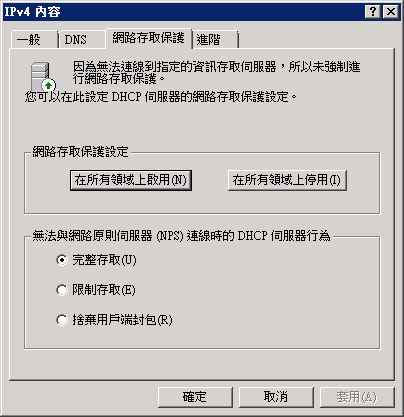Close the IPv4 內容 dialog
The width and height of the screenshot is (404, 417).
pyautogui.click(x=391, y=12)
